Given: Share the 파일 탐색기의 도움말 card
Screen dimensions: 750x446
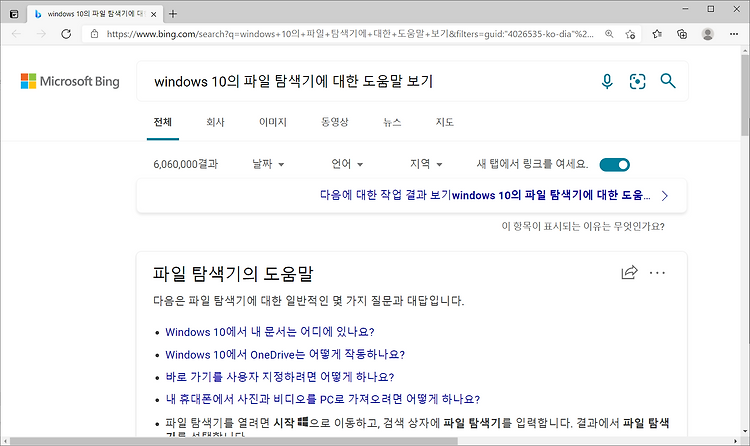Looking at the screenshot, I should pos(629,272).
